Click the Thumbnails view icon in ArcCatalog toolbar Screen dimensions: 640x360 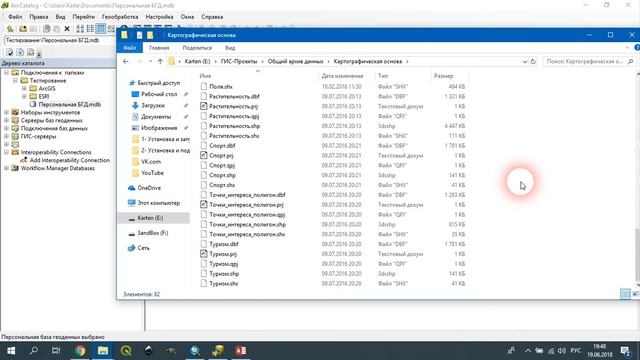tap(111, 29)
